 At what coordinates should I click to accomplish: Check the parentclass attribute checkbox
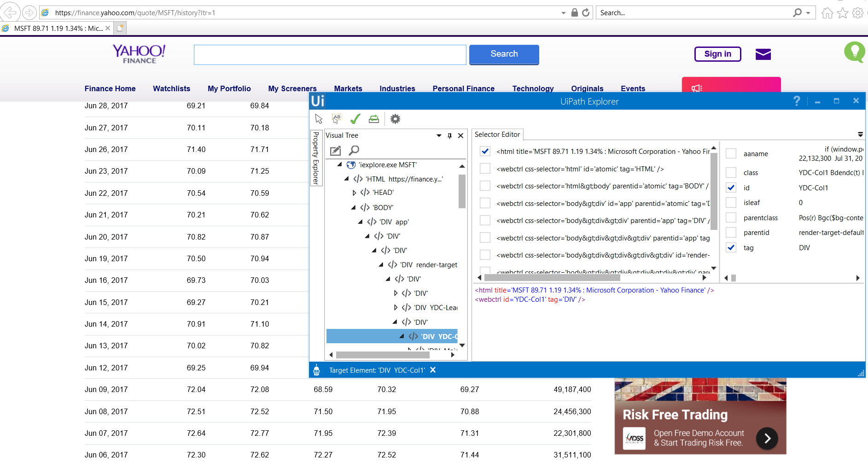[x=731, y=217]
